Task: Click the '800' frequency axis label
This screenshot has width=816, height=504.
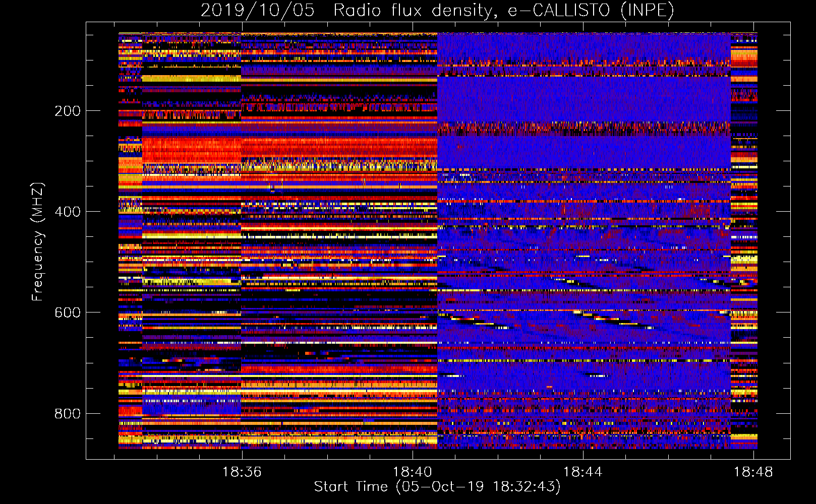Action: [x=68, y=413]
